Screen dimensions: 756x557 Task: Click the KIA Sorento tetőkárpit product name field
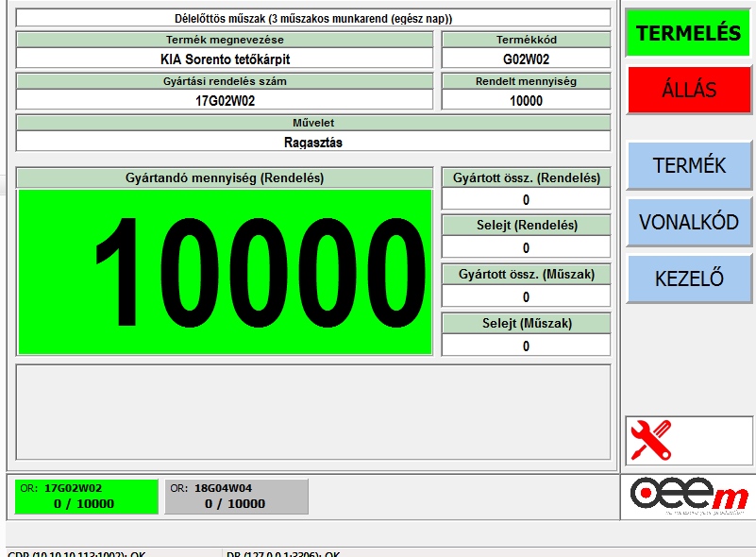point(225,59)
